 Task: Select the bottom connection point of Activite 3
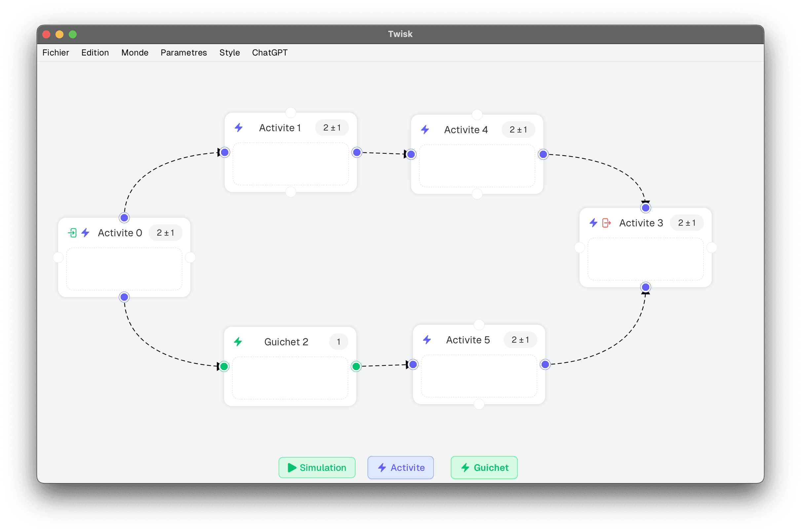[645, 287]
